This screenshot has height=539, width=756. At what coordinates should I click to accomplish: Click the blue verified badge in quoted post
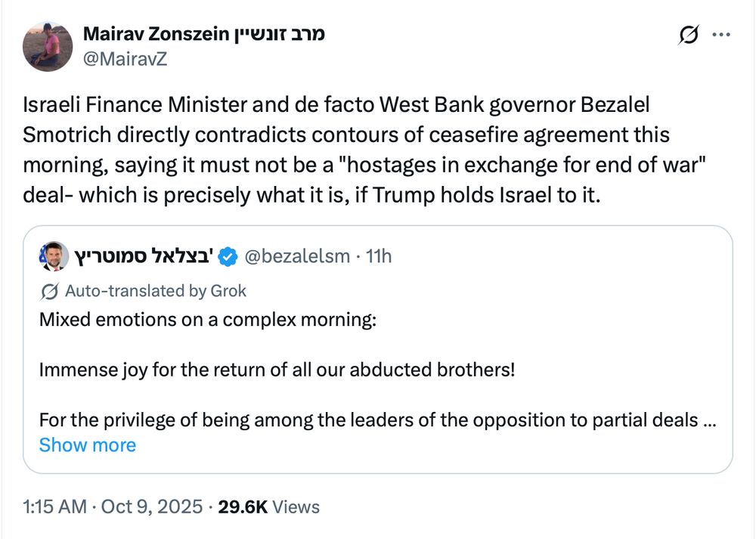(x=228, y=257)
